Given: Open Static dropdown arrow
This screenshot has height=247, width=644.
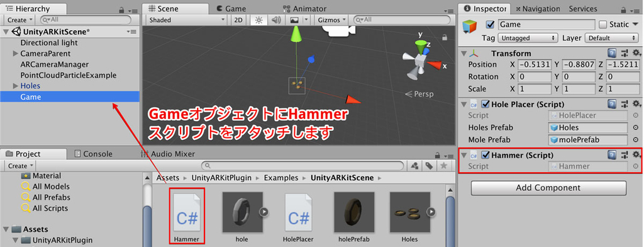Looking at the screenshot, I should [636, 25].
